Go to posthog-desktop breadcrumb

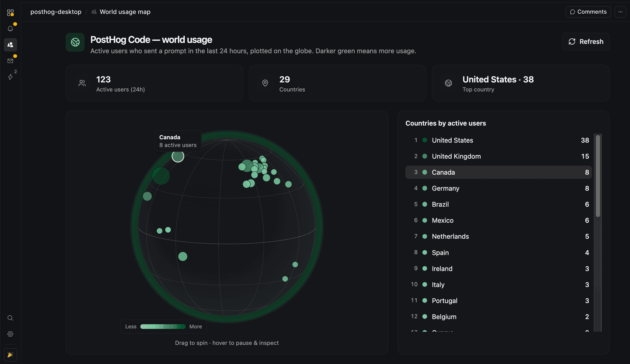click(x=56, y=12)
